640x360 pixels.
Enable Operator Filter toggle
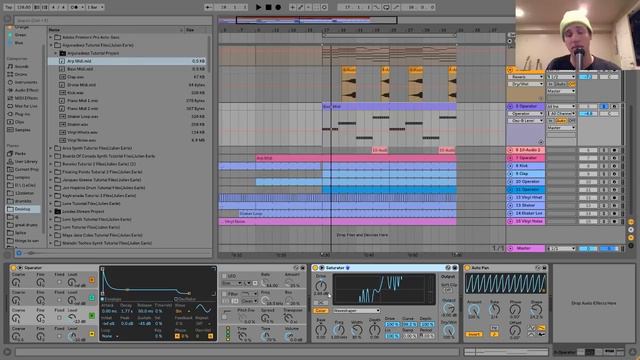click(224, 294)
